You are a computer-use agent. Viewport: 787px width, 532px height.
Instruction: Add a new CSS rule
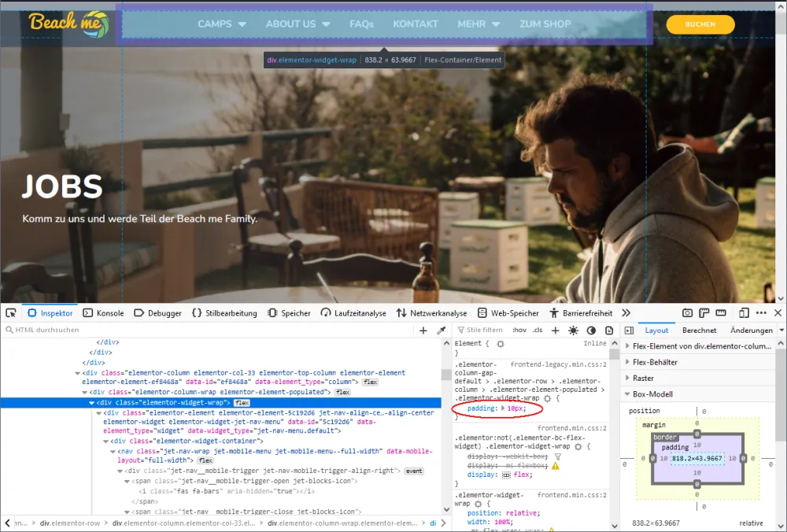pyautogui.click(x=555, y=331)
